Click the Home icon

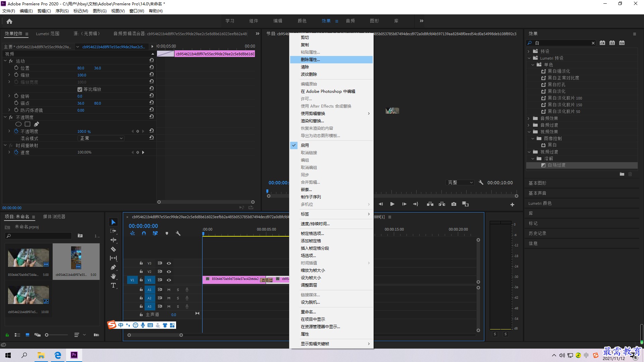point(9,21)
